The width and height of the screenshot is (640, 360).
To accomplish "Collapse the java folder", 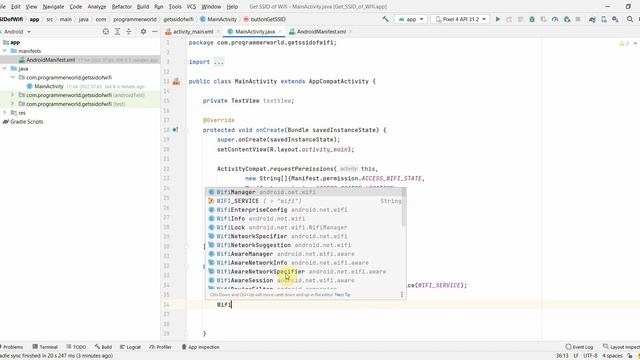I will [x=5, y=69].
